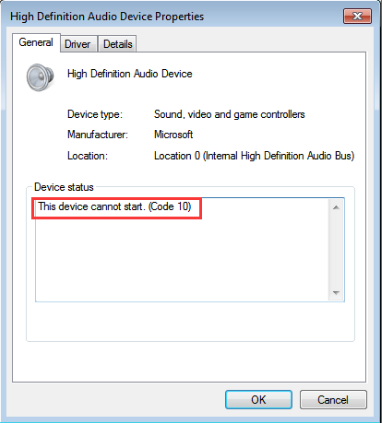Click the status box up arrow
This screenshot has width=382, height=423.
click(336, 207)
